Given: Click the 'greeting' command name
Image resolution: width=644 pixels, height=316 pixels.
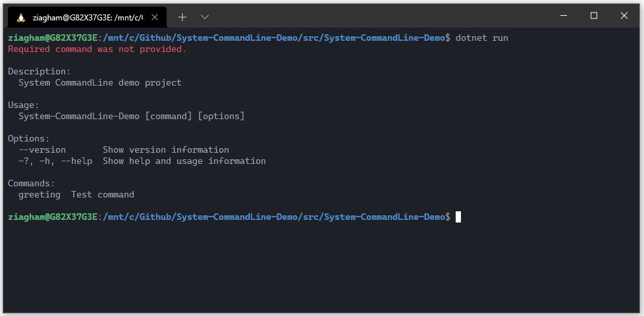Looking at the screenshot, I should (x=40, y=194).
